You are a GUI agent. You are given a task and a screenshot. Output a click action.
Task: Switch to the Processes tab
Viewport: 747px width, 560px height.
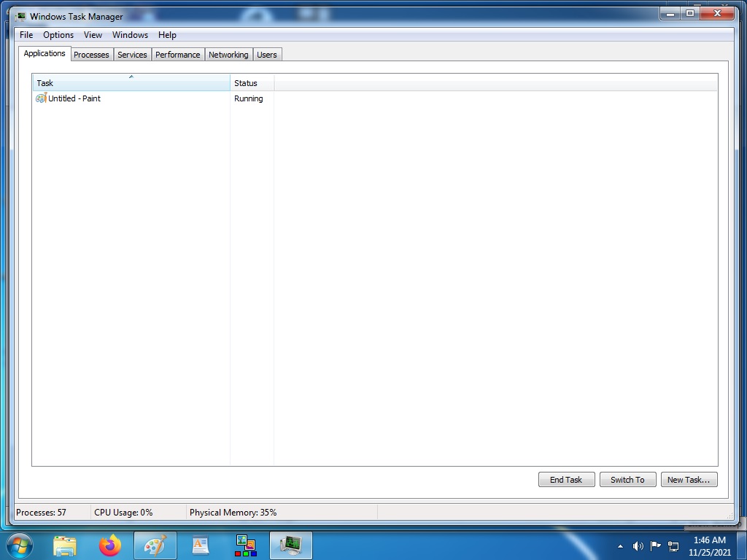(x=91, y=55)
